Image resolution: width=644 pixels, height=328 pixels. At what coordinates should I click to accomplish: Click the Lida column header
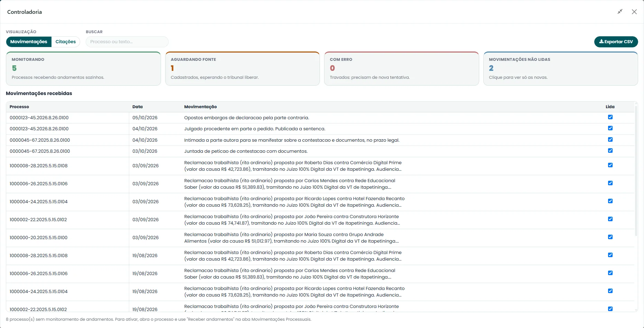pos(610,107)
